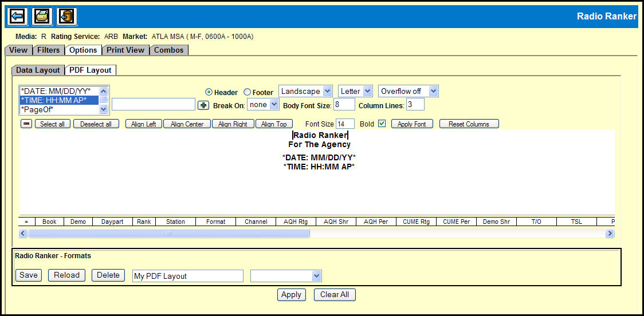Click the back arrow icon
The height and width of the screenshot is (316, 644).
tap(17, 16)
